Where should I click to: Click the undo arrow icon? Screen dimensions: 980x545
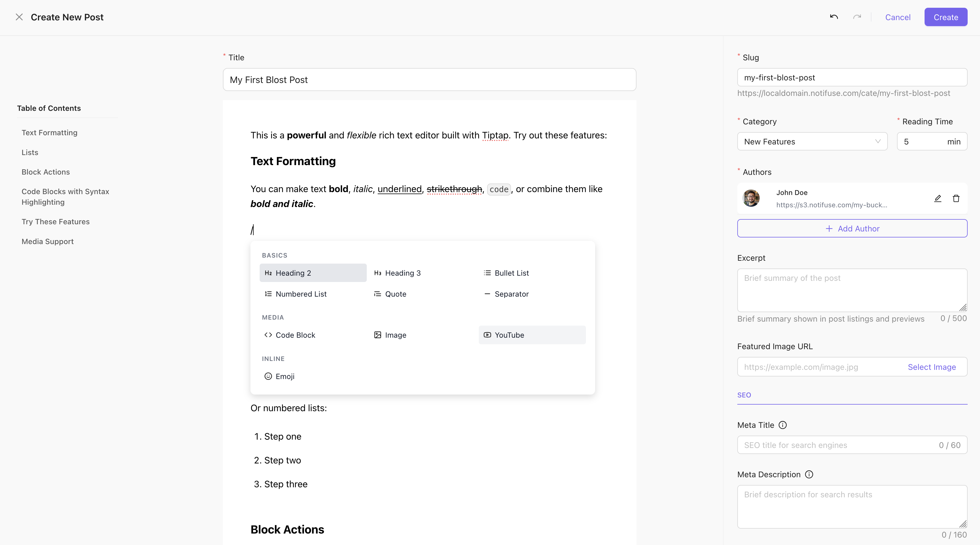pyautogui.click(x=834, y=17)
